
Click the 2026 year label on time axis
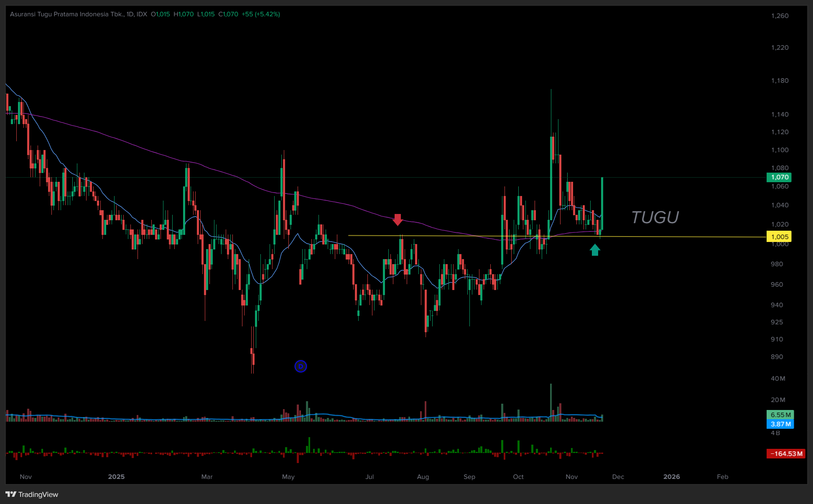(671, 477)
